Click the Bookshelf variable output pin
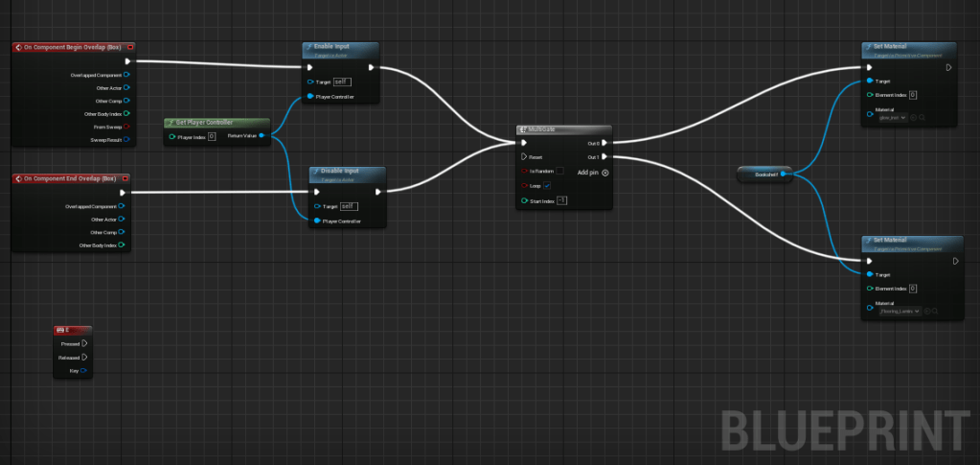The width and height of the screenshot is (980, 465). click(784, 174)
